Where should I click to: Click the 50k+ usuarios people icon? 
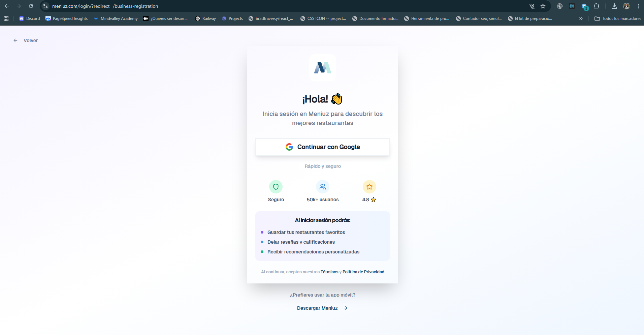pyautogui.click(x=322, y=186)
